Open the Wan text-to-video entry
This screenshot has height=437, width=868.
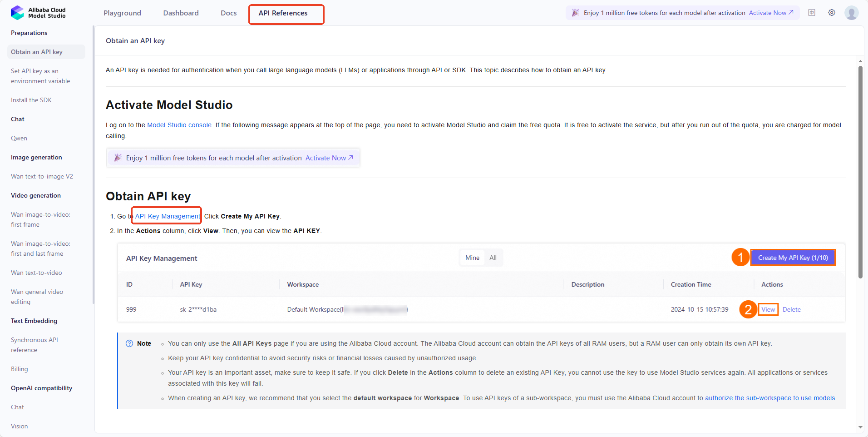point(36,273)
